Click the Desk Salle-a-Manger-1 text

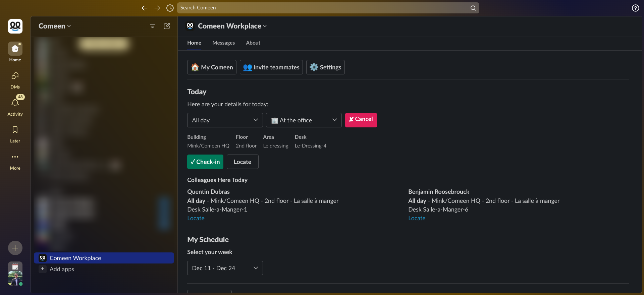217,210
